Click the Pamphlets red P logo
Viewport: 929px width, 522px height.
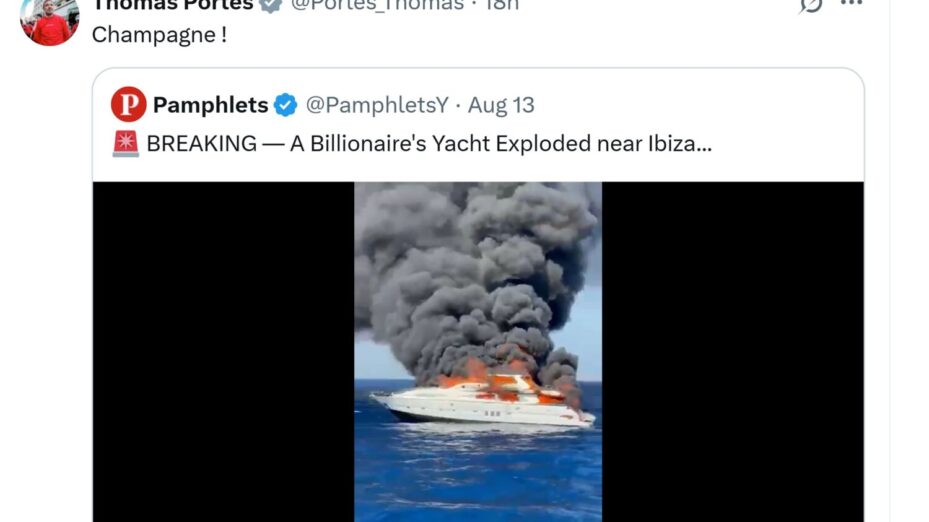point(129,104)
